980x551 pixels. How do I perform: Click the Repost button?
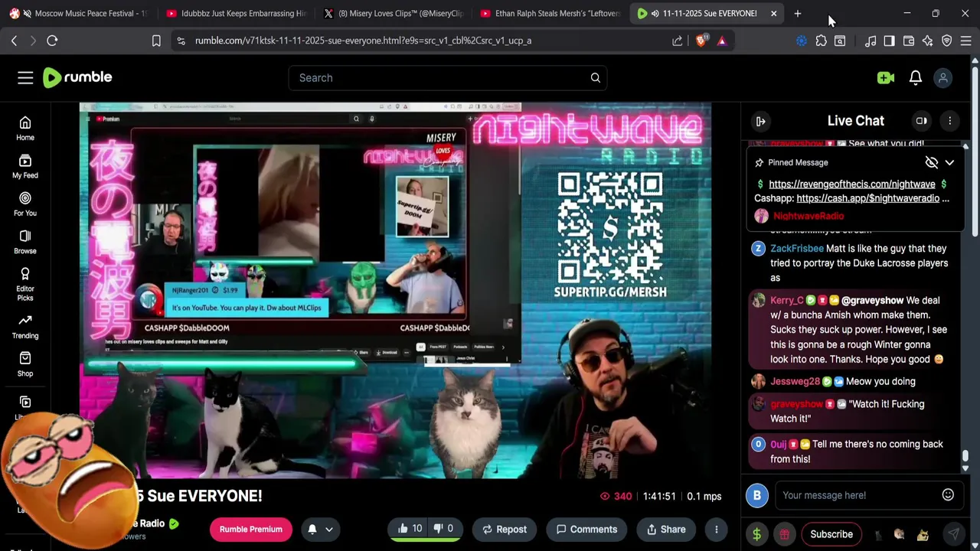(x=505, y=529)
